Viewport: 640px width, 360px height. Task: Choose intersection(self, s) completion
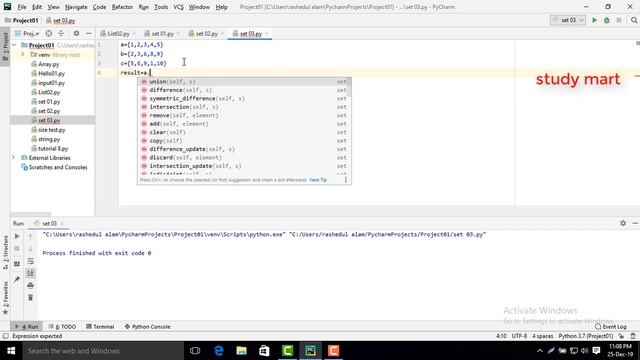click(x=244, y=107)
